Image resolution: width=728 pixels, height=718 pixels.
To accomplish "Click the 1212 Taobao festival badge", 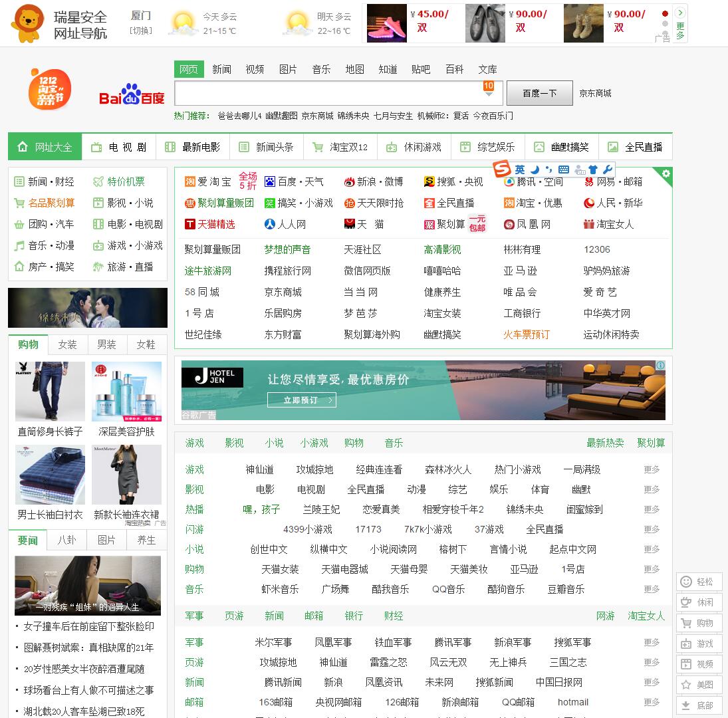I will [49, 89].
